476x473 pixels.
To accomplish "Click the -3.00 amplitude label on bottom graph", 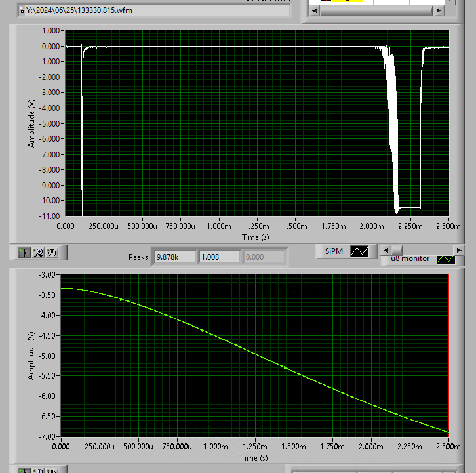I will click(x=47, y=275).
